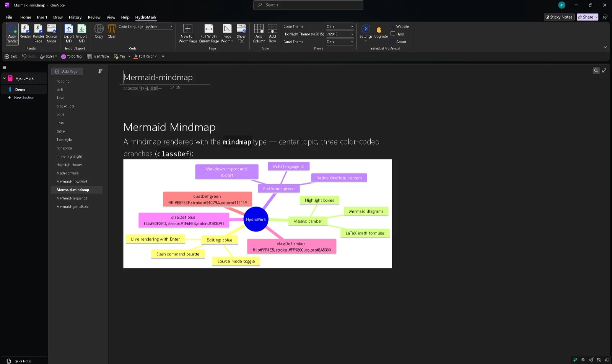Click the Copy code icon
The height and width of the screenshot is (364, 612).
[99, 31]
